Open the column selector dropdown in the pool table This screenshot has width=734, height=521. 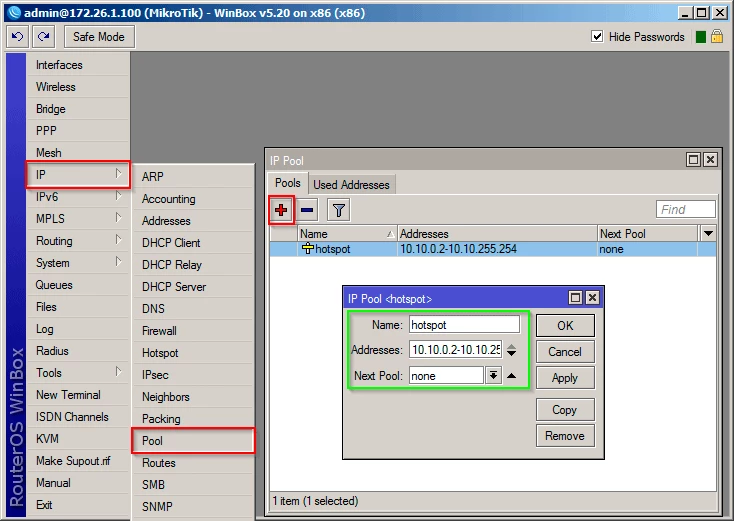[x=708, y=233]
